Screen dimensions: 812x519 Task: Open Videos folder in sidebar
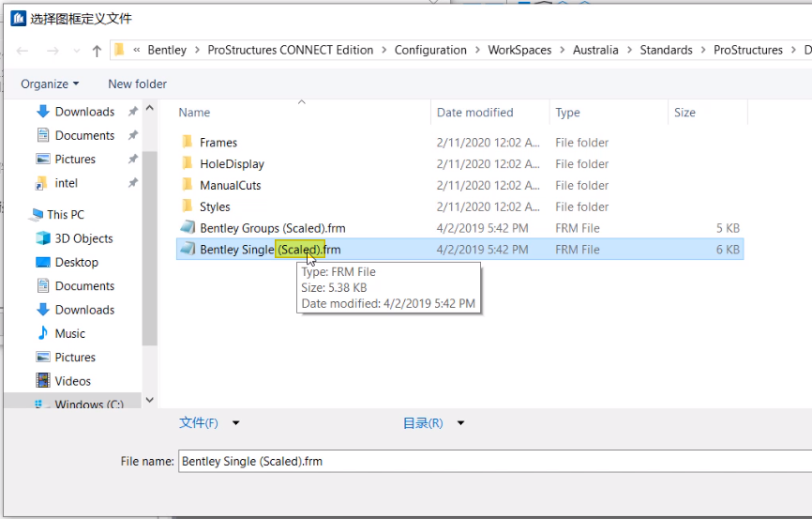pyautogui.click(x=72, y=381)
